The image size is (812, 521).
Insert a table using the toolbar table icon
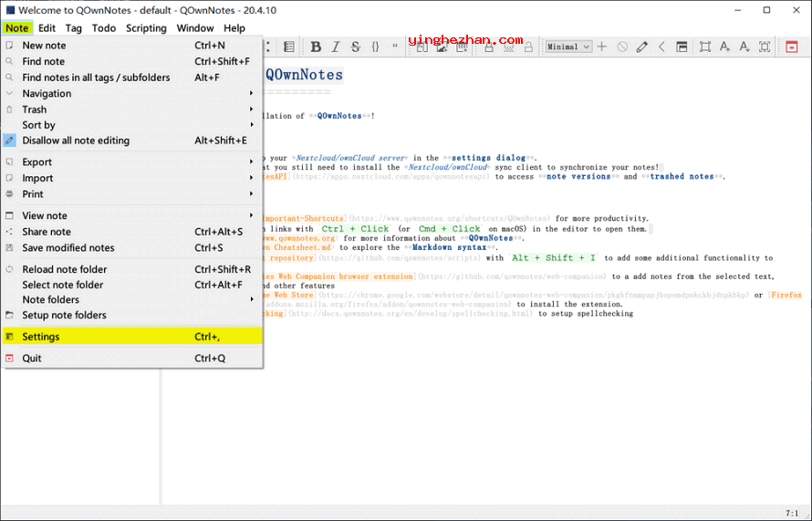point(462,47)
